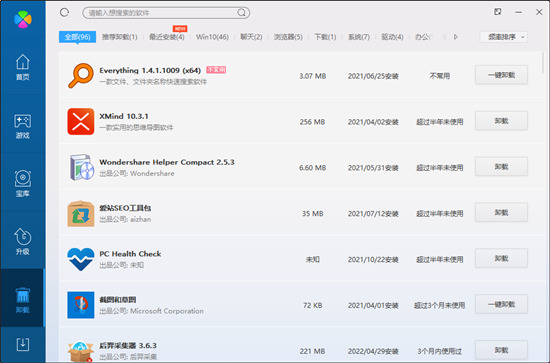The image size is (550, 363).
Task: Switch to the Win10(46) tab
Action: tap(212, 37)
